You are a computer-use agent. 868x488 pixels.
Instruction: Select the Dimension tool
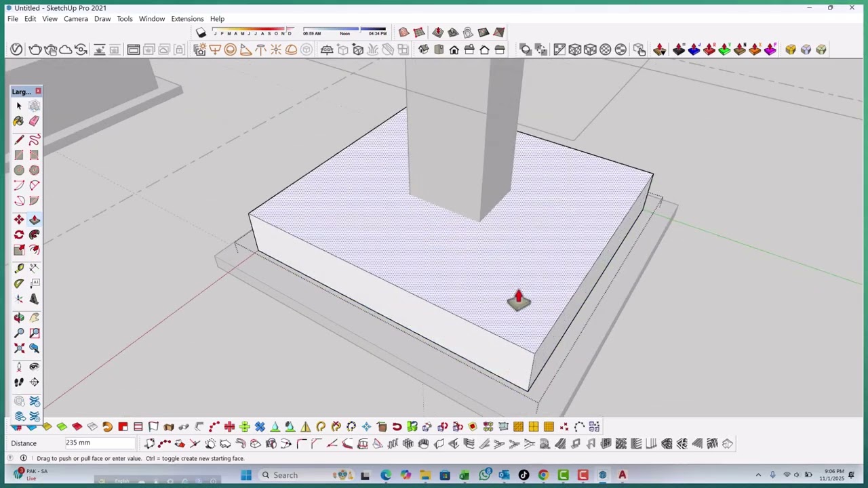(x=34, y=268)
